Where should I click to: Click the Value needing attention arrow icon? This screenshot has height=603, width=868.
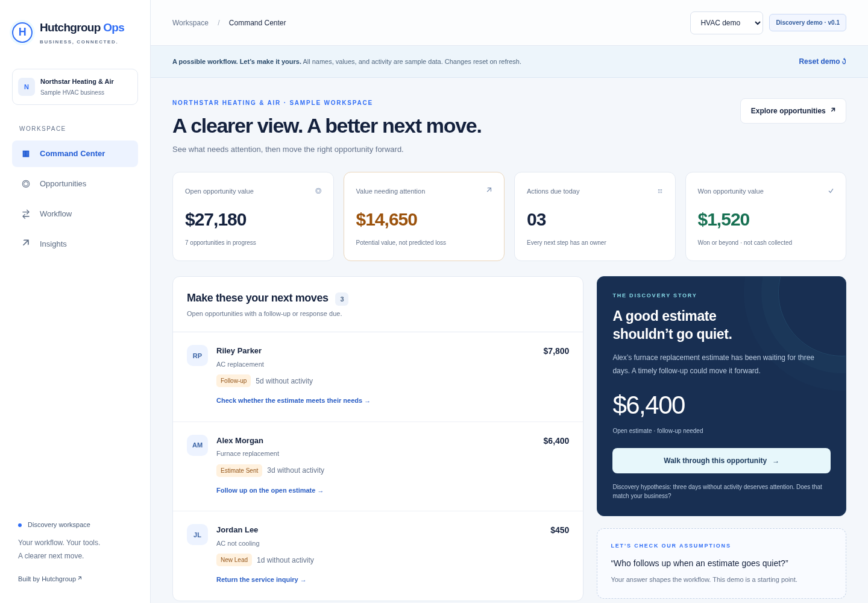[489, 190]
